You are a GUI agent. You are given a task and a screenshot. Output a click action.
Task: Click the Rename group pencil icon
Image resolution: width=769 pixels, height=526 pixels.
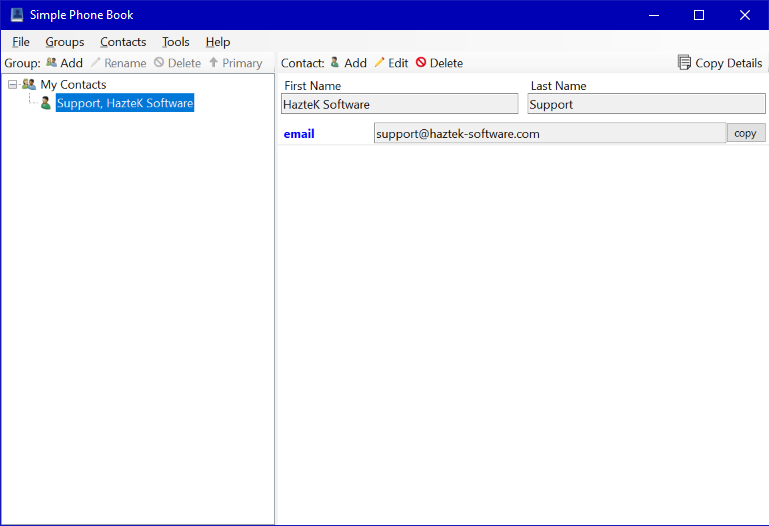[x=96, y=63]
